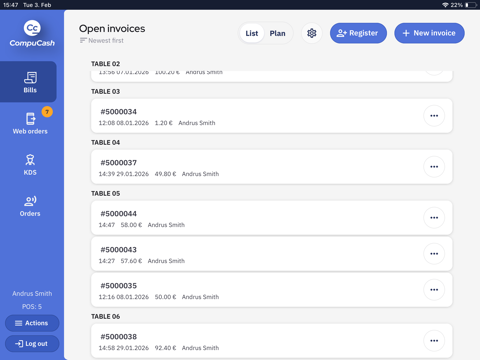
Task: Click the TABLE 05 heading
Action: [105, 193]
